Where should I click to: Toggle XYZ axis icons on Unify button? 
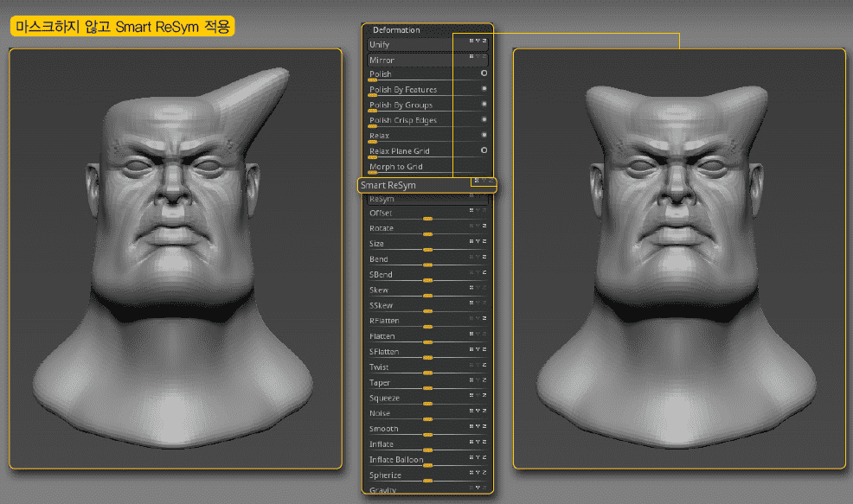pos(478,41)
